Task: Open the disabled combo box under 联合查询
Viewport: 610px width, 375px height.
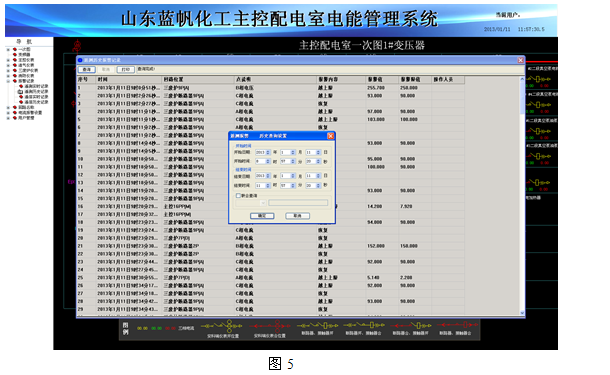Action: point(251,203)
